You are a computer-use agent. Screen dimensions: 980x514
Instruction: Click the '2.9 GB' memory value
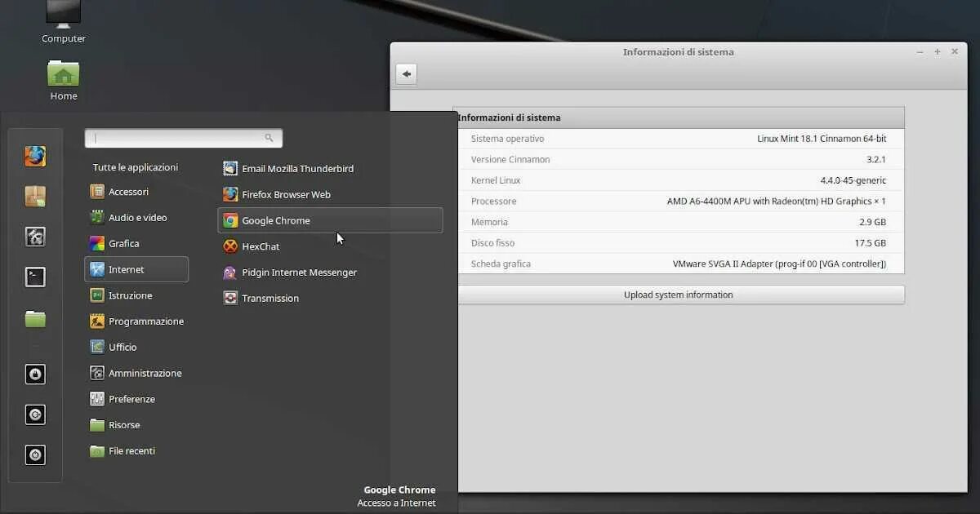[x=872, y=222]
